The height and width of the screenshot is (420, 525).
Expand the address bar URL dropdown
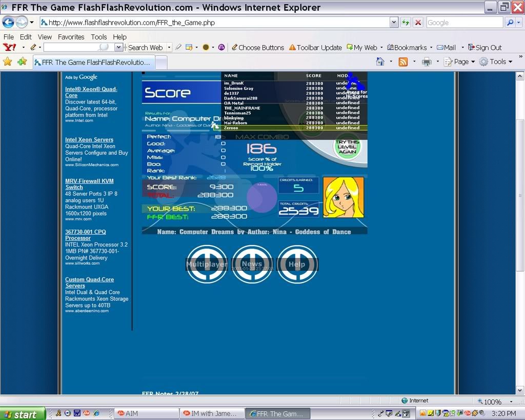(394, 23)
